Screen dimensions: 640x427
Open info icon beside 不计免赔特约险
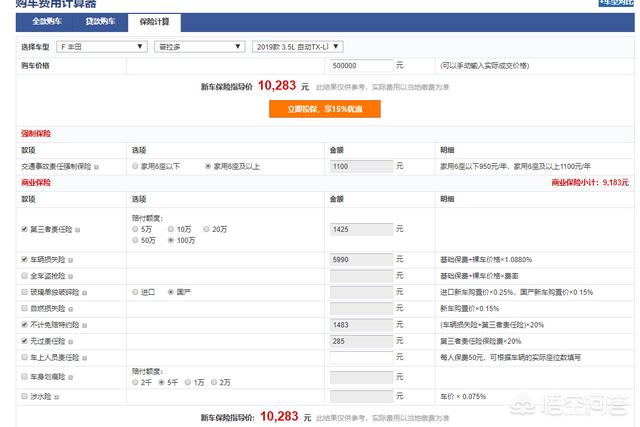[84, 325]
